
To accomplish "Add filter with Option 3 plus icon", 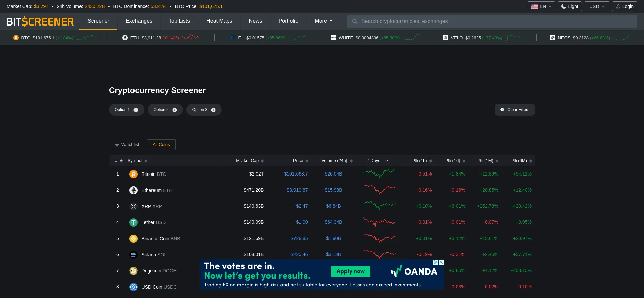I will pyautogui.click(x=213, y=110).
